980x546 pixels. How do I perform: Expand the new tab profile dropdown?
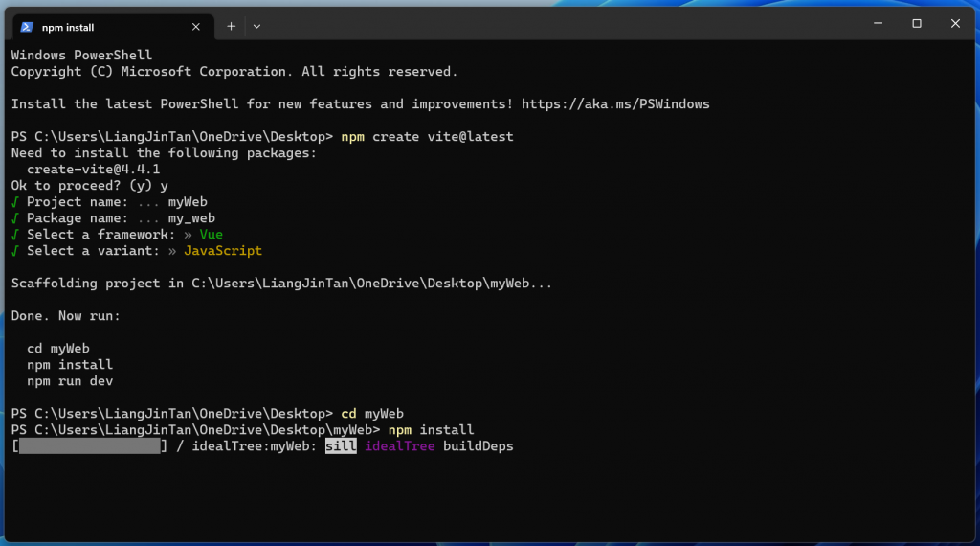tap(256, 26)
